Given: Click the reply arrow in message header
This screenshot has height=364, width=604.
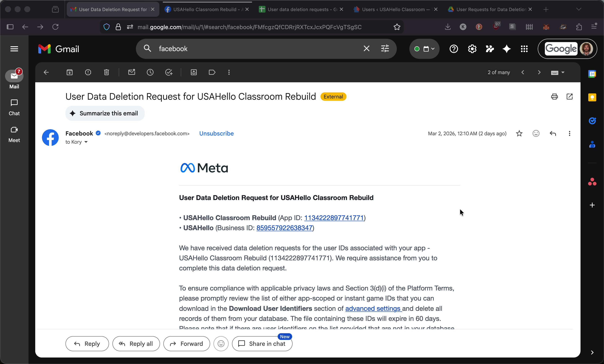Looking at the screenshot, I should point(553,134).
